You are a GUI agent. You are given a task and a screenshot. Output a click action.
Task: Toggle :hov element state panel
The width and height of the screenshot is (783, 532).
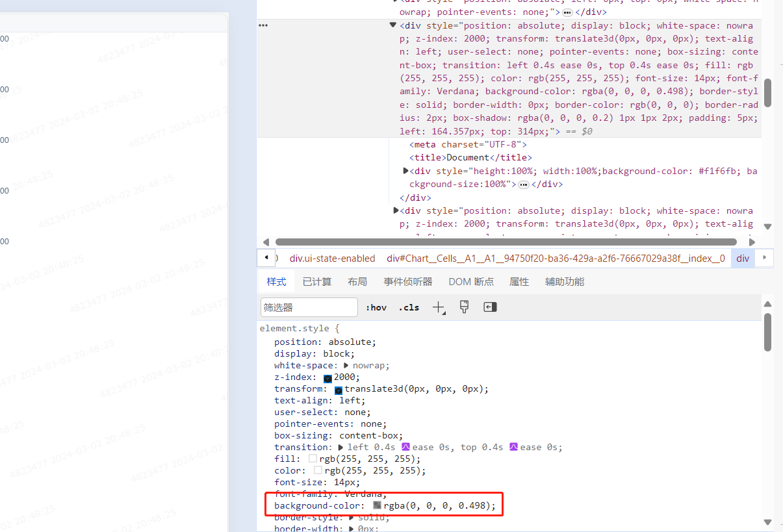[376, 307]
